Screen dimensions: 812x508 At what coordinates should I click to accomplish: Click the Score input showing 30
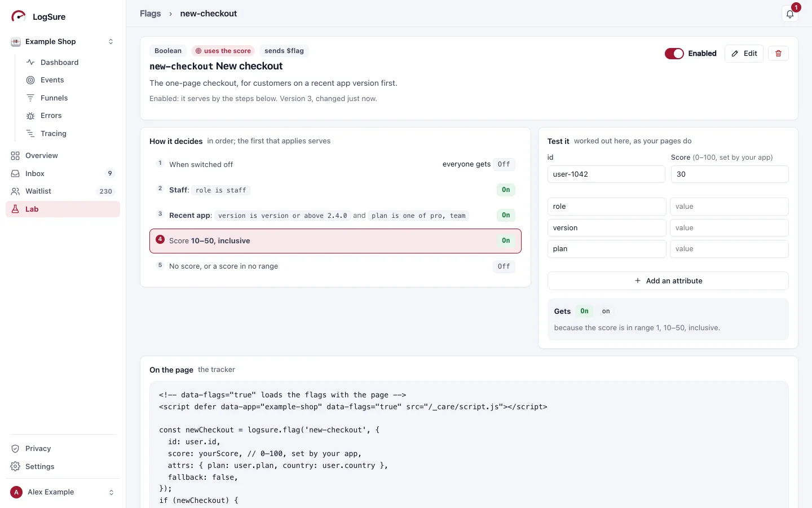click(730, 174)
